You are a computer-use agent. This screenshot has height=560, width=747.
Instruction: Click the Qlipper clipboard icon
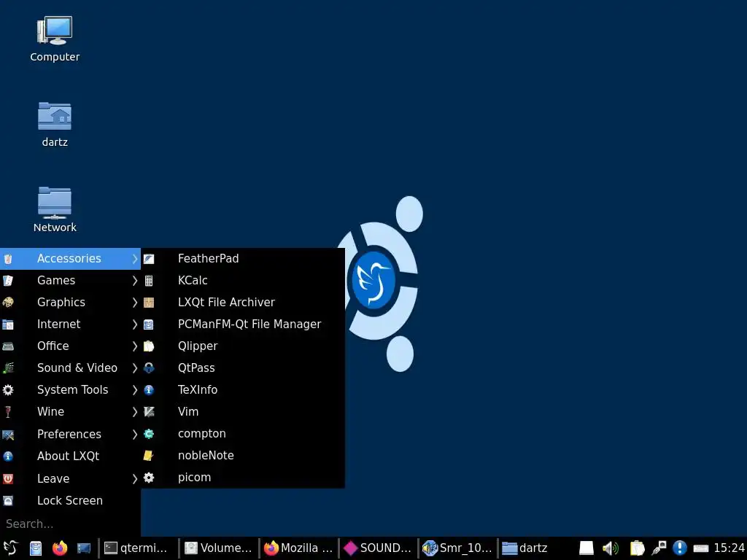pos(149,346)
